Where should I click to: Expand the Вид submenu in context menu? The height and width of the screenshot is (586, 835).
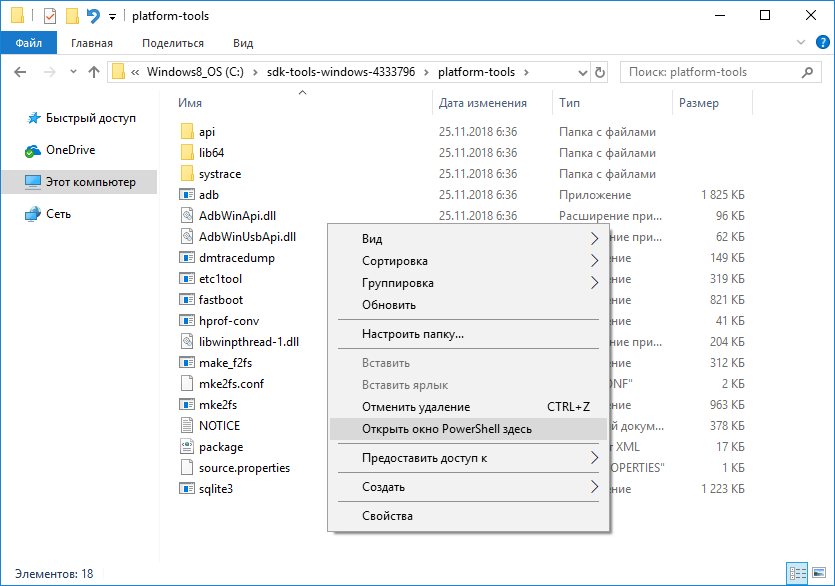pos(594,239)
